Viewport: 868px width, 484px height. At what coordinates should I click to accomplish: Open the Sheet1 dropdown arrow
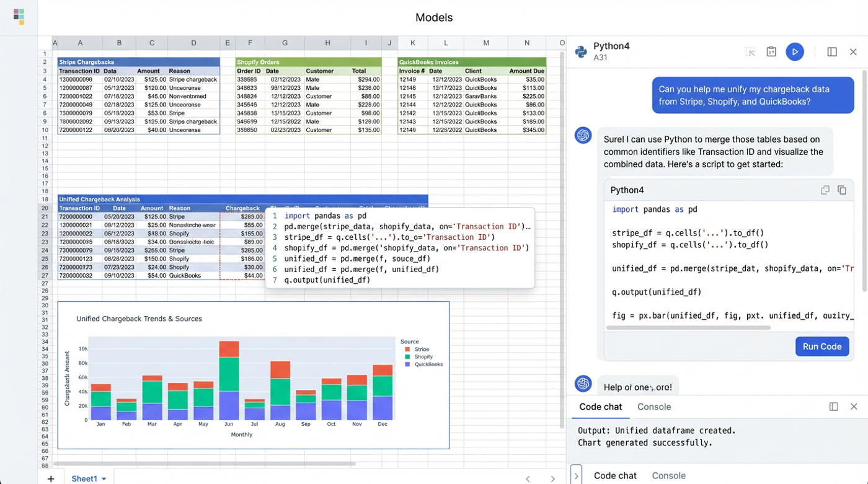[x=104, y=479]
